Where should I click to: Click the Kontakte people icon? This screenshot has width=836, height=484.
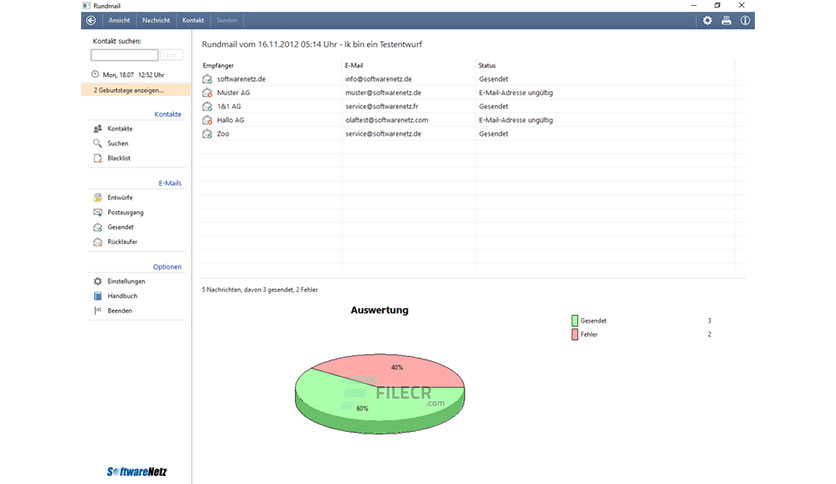[98, 128]
